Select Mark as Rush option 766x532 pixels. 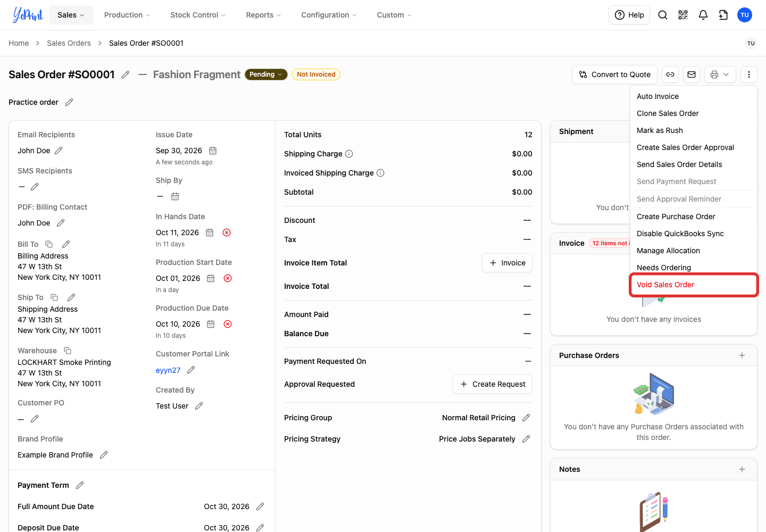694,130
